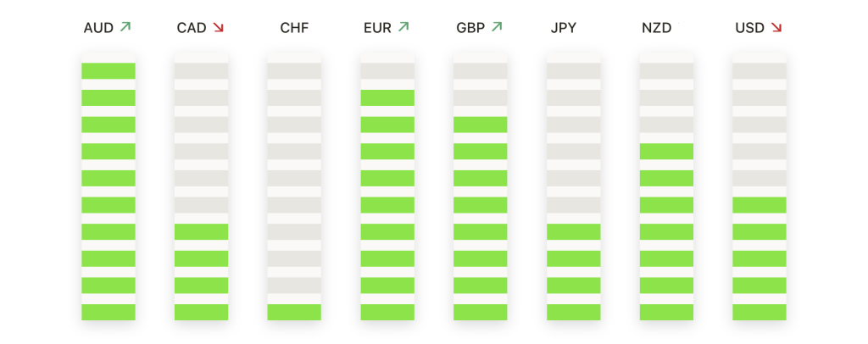Select the AUD currency label

tap(98, 28)
